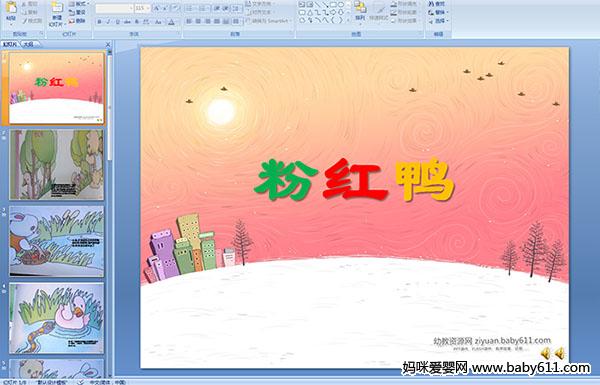
Task: Click the Arrange icon in the drawing group
Action: coord(360,11)
